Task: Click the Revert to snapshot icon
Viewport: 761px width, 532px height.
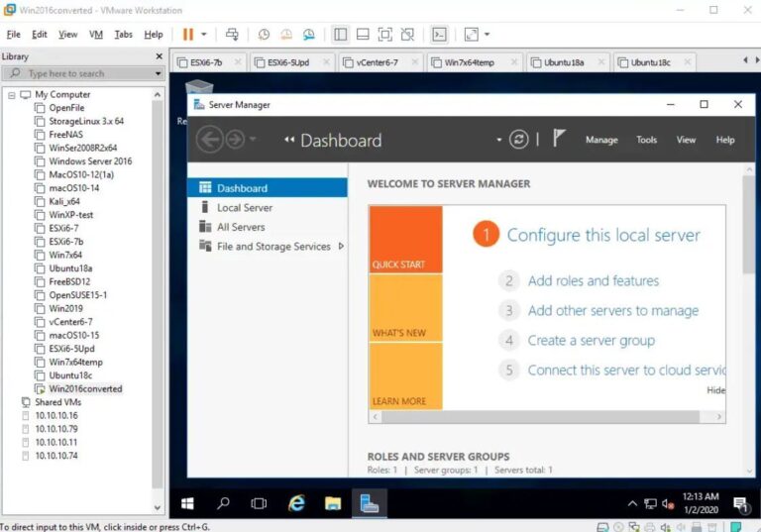Action: [x=286, y=34]
